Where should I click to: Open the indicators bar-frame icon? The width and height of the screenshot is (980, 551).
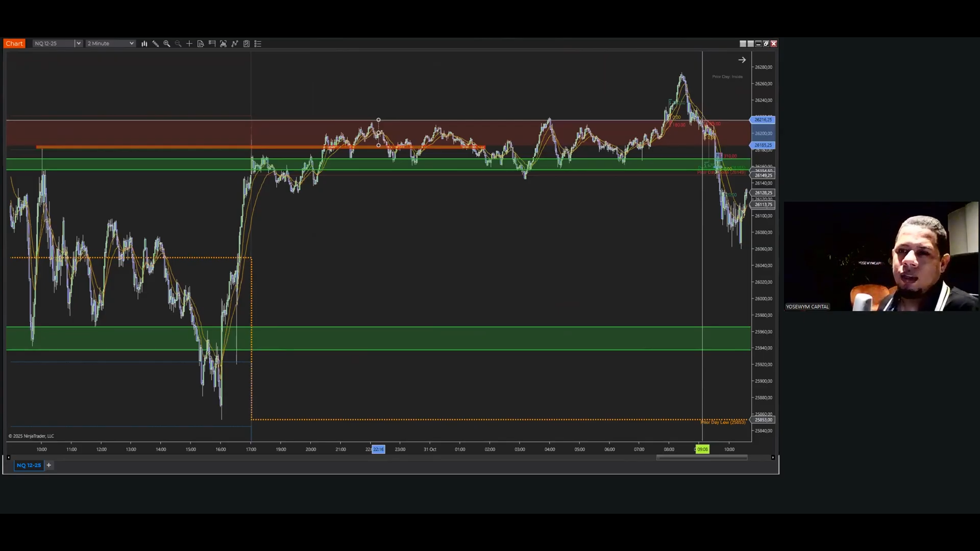(x=224, y=44)
